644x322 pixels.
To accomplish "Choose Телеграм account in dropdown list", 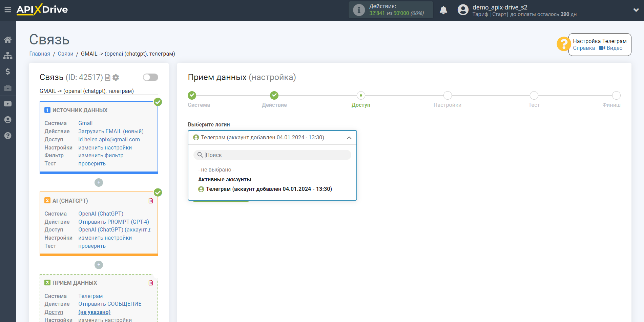I will coord(265,189).
